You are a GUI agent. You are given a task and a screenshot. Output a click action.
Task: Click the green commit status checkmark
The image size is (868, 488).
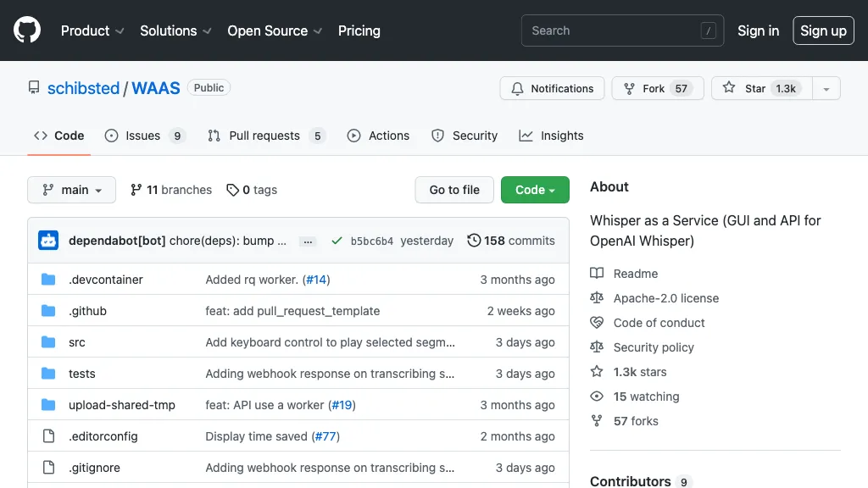point(337,241)
